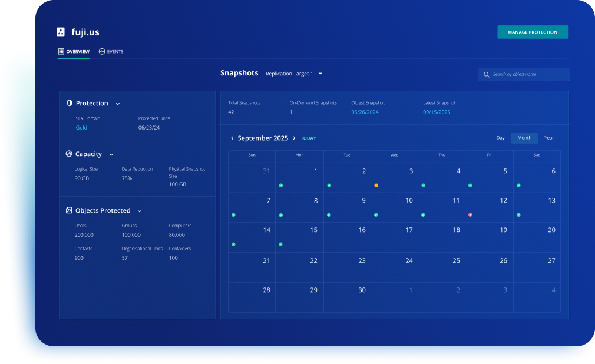Open the Gold SLA Domain link
This screenshot has height=364, width=595.
pos(81,128)
